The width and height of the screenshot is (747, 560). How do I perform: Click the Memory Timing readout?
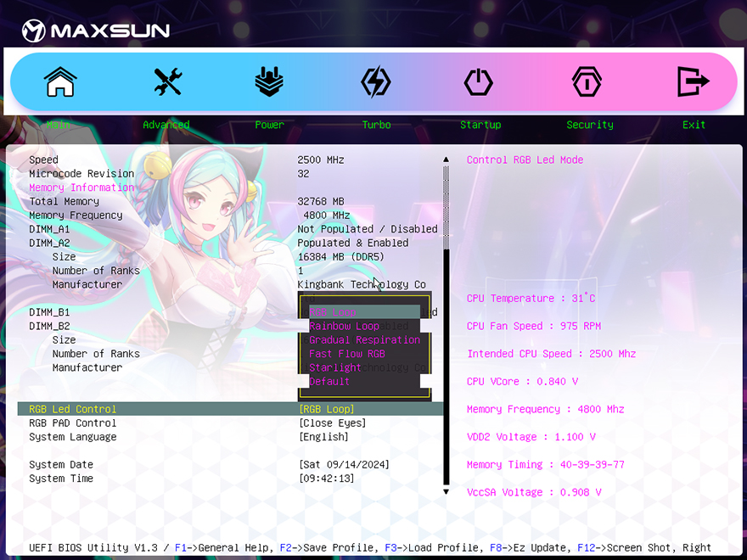546,464
